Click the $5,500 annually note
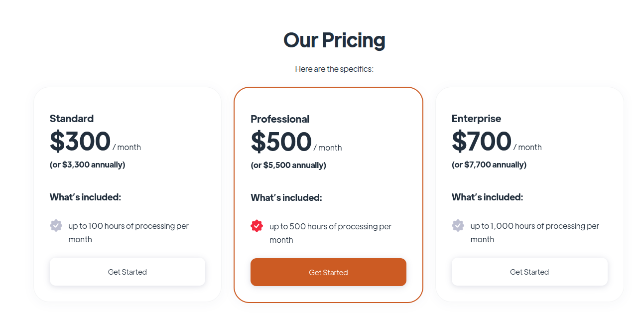The width and height of the screenshot is (644, 327). pyautogui.click(x=288, y=165)
